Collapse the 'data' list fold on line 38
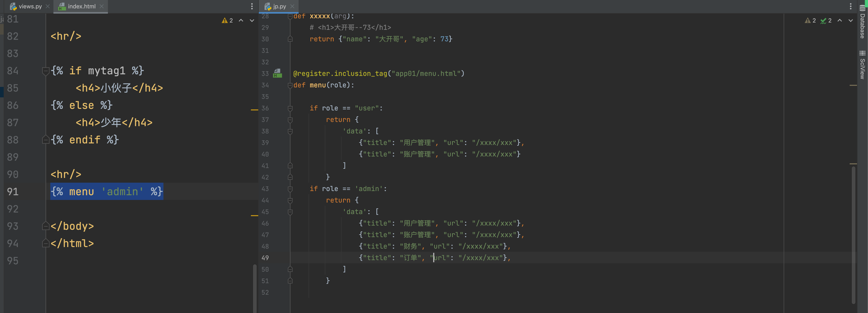Image resolution: width=868 pixels, height=313 pixels. (290, 131)
